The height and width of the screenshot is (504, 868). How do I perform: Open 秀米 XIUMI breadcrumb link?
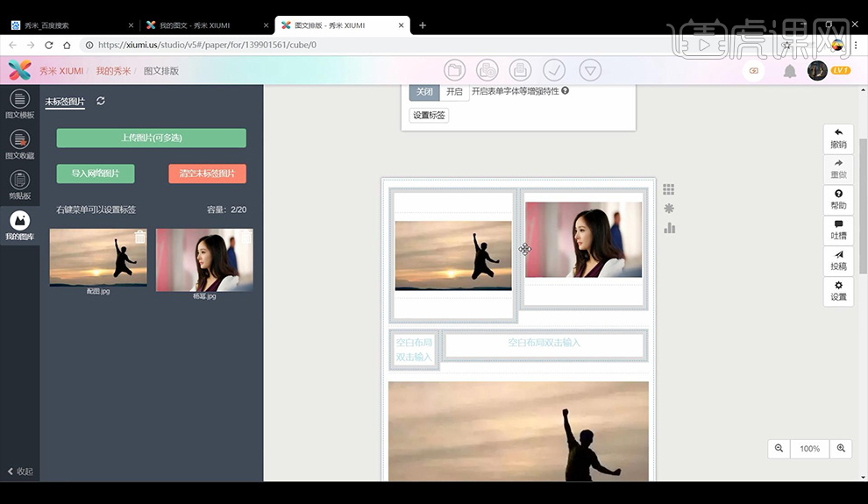60,71
